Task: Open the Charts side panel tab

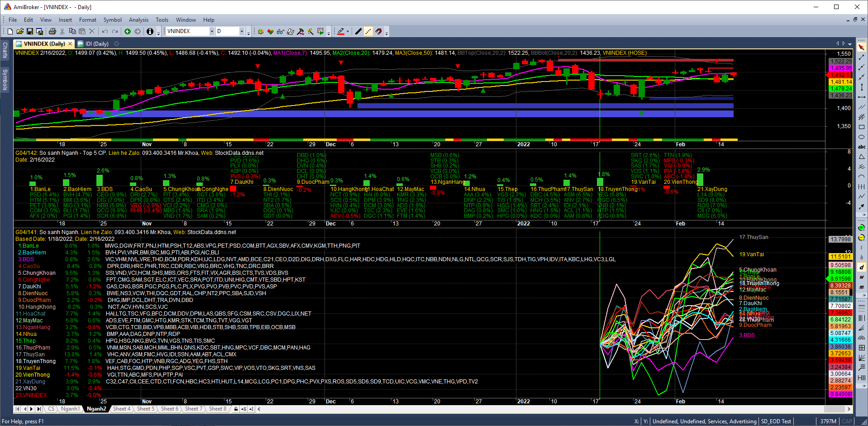Action: click(5, 50)
